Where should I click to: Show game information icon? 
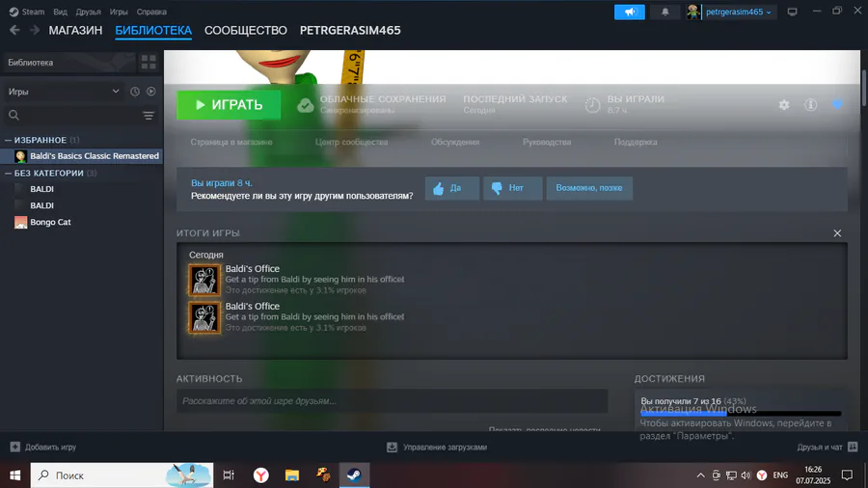[810, 104]
